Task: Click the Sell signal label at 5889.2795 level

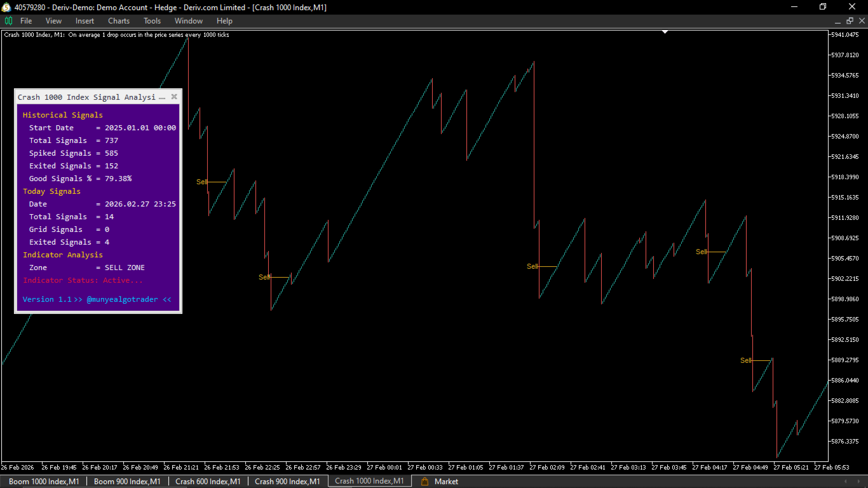Action: (x=746, y=361)
